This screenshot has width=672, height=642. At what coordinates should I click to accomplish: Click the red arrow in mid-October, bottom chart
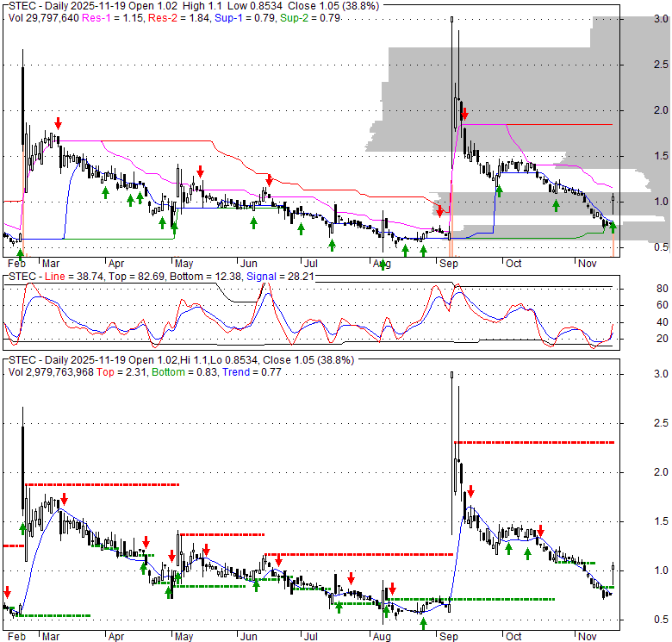540,531
